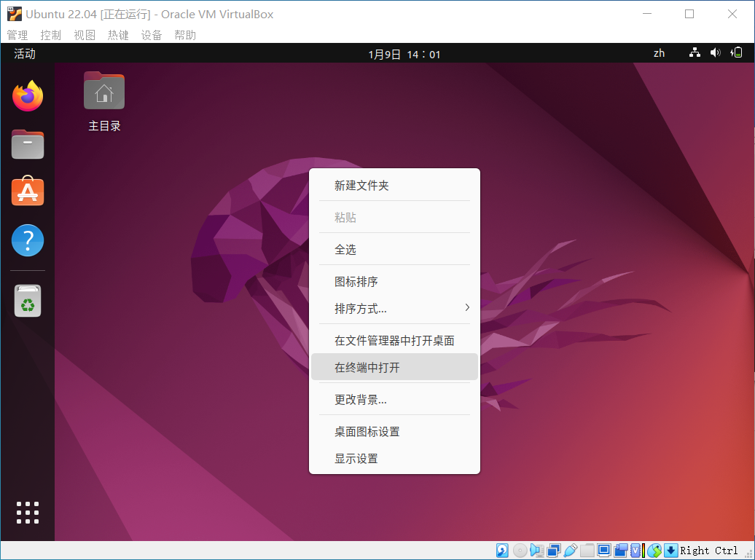
Task: Open the Help icon in the dock
Action: coord(28,240)
